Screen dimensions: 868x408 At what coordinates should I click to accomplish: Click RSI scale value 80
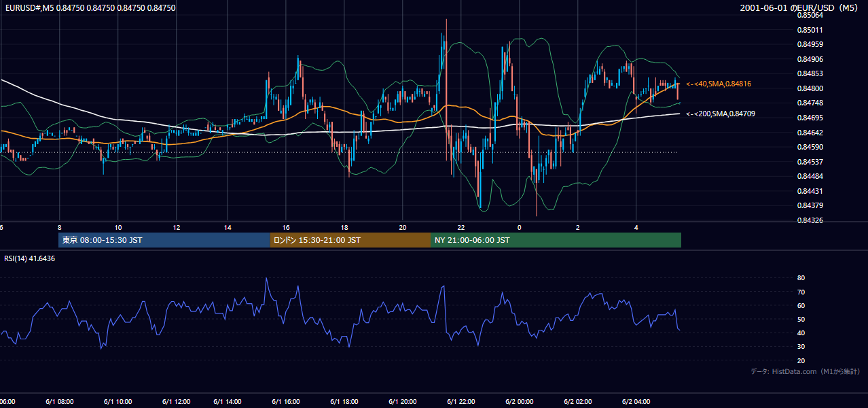(x=801, y=278)
